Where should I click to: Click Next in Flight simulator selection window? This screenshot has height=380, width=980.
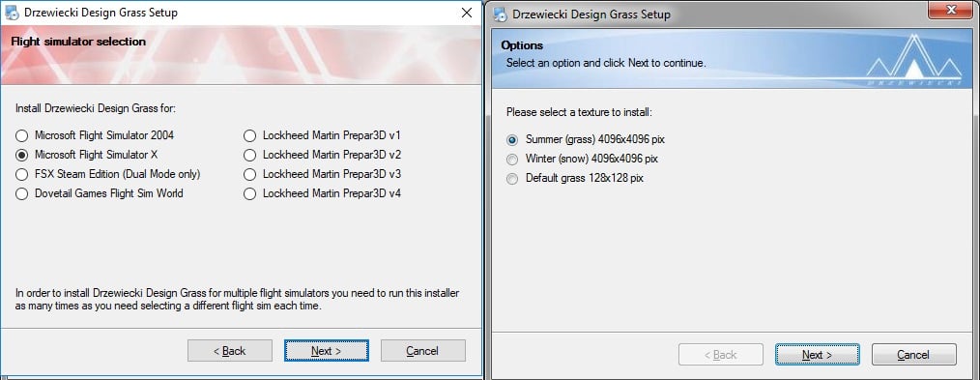click(327, 351)
